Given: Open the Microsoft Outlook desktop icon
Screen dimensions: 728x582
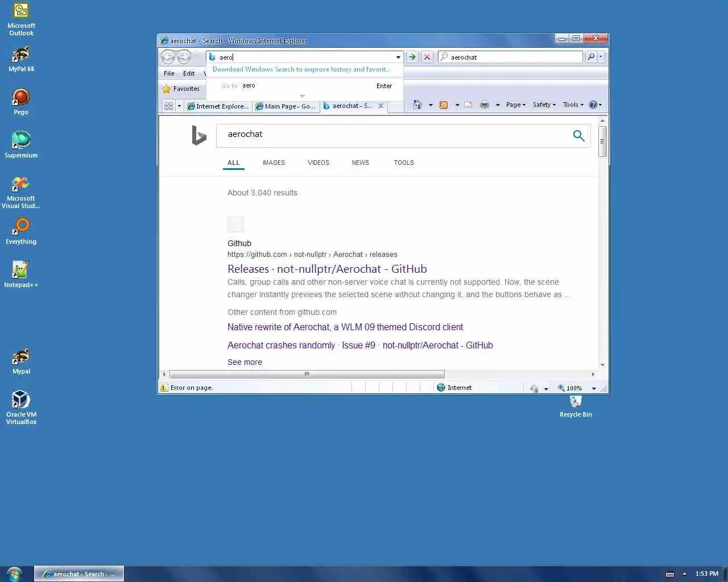Looking at the screenshot, I should tap(21, 19).
